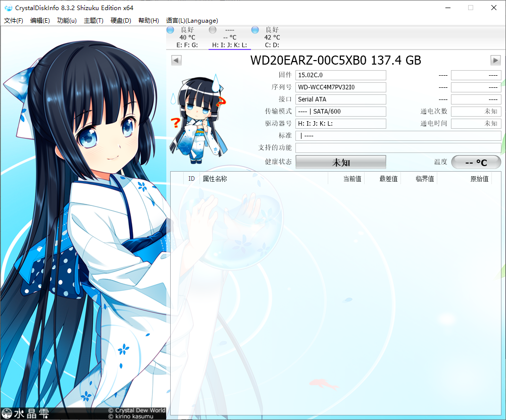
Task: Click the 未知 health status button
Action: point(341,162)
